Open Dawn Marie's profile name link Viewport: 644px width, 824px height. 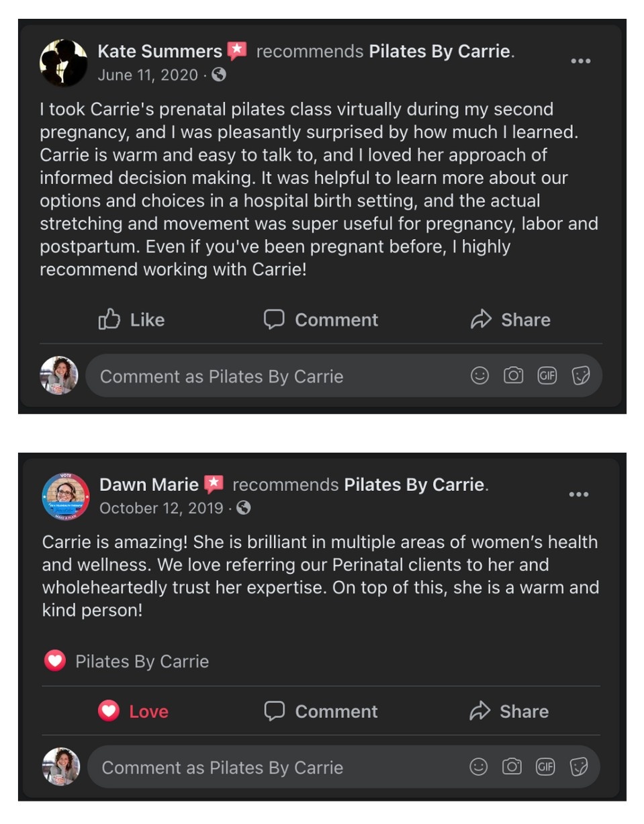149,484
